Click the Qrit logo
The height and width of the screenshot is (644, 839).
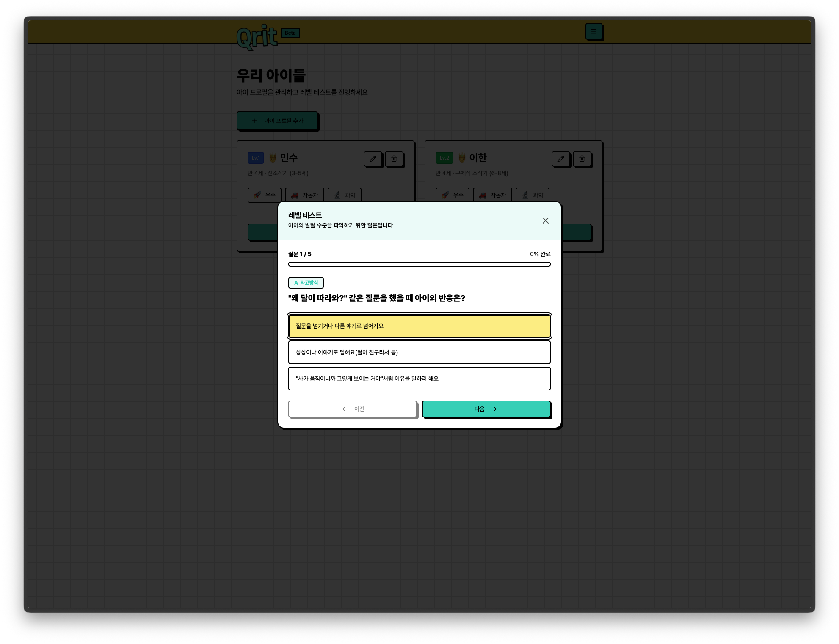coord(257,37)
